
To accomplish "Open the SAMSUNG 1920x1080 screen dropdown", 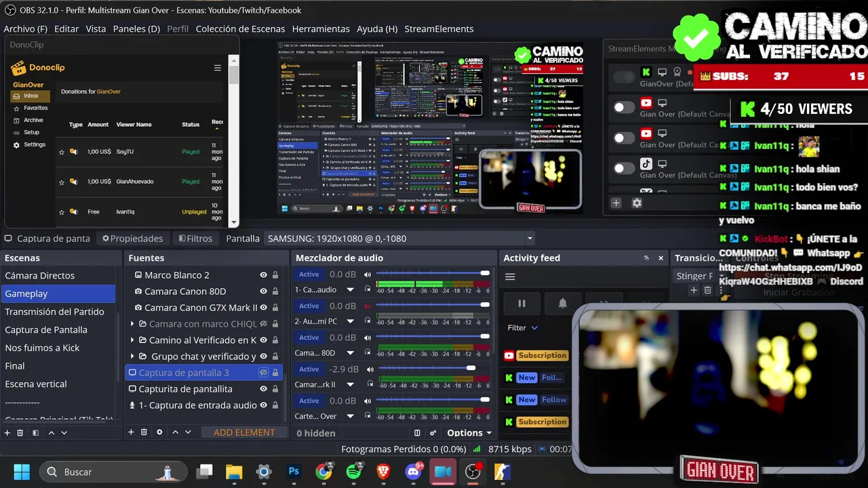I will (400, 239).
